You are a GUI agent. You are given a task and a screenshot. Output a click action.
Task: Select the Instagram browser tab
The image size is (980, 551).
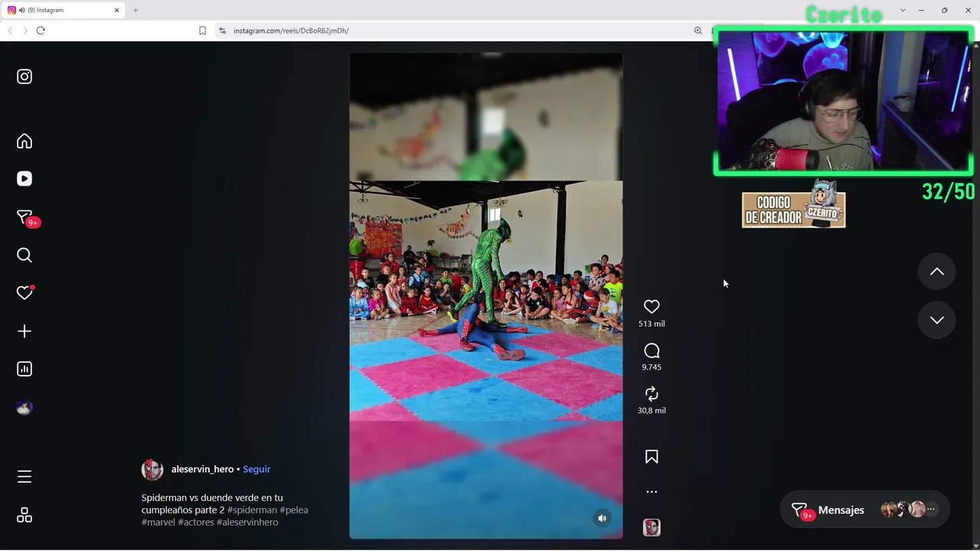pyautogui.click(x=64, y=10)
